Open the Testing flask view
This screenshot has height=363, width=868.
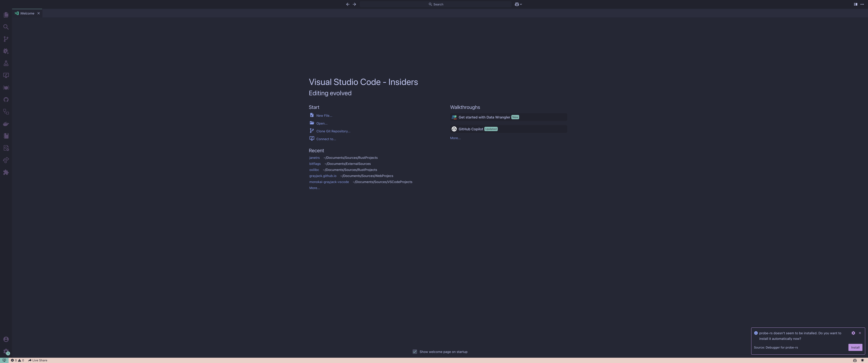click(x=6, y=63)
